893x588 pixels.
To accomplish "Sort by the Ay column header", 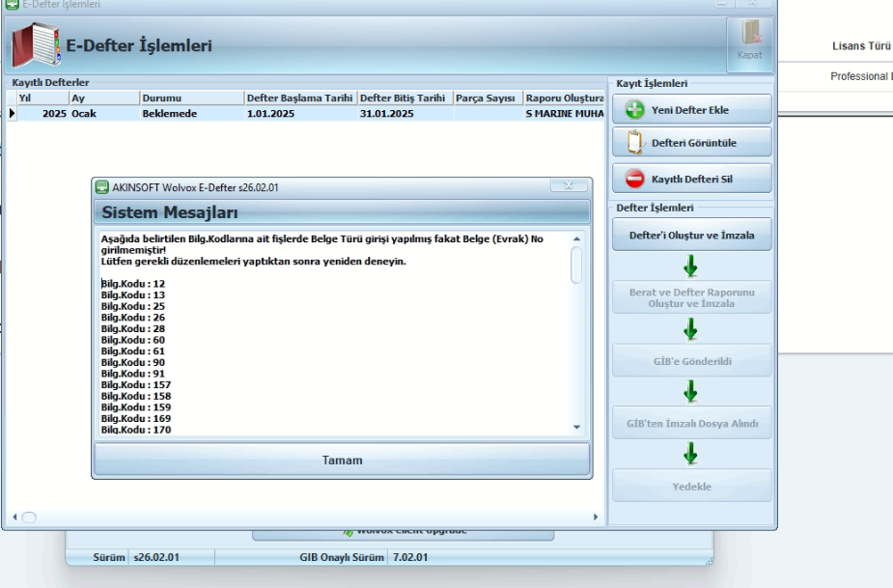I will click(x=104, y=98).
